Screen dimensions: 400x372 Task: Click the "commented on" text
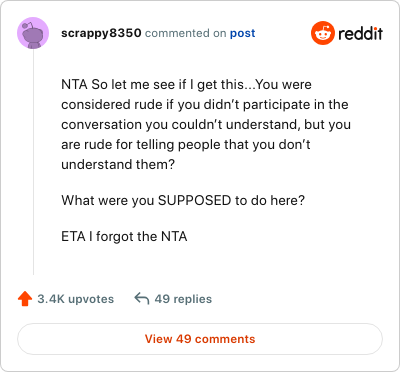[x=186, y=33]
